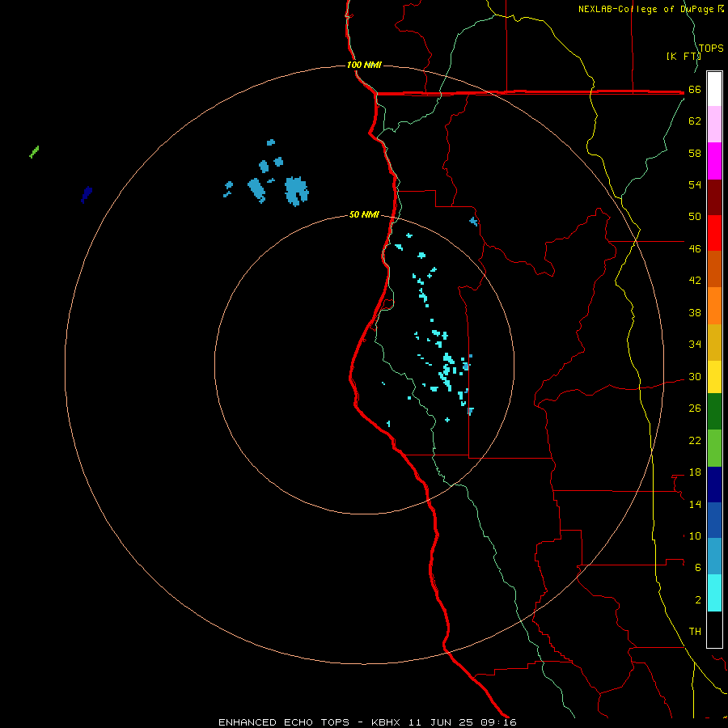Select the medium blue legend swatch
This screenshot has width=728, height=728.
714,520
